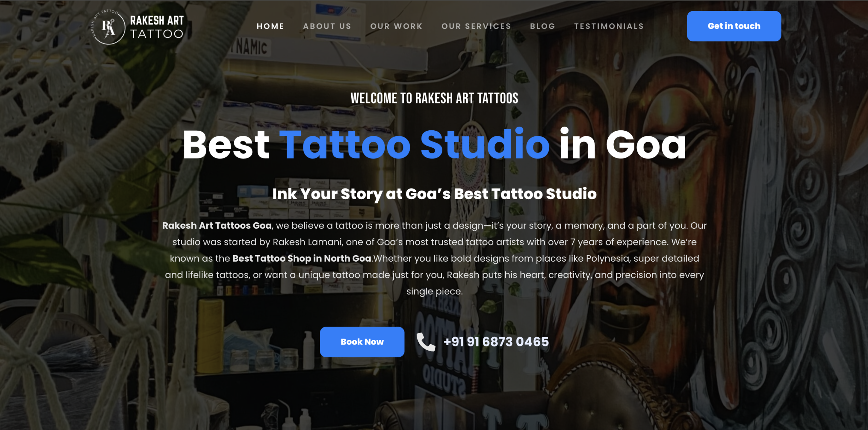Click the Rakesh Art Tattoo logo text
Image resolution: width=868 pixels, height=430 pixels.
[x=157, y=27]
